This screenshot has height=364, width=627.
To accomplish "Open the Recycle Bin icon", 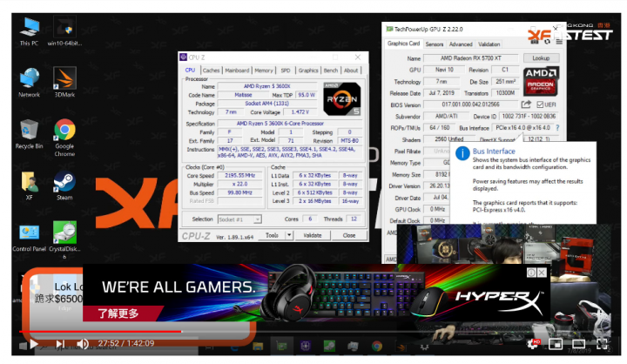I will click(30, 134).
